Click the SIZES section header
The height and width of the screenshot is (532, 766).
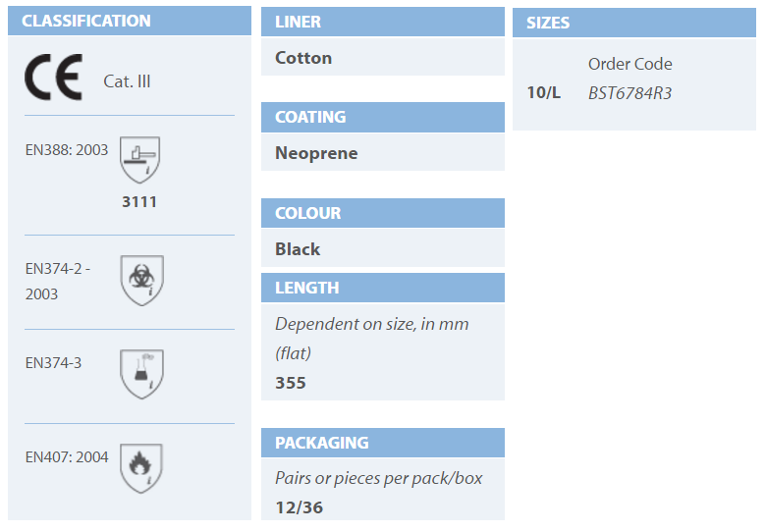(x=548, y=23)
